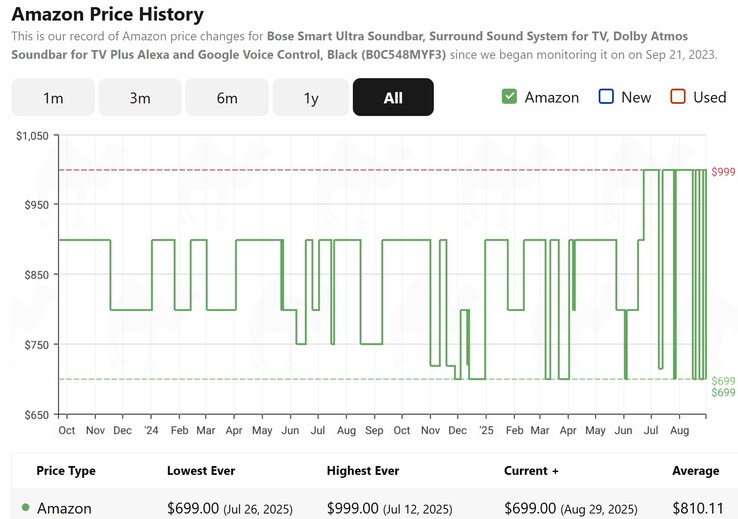738x519 pixels.
Task: Enable the New price checkbox
Action: pos(606,97)
